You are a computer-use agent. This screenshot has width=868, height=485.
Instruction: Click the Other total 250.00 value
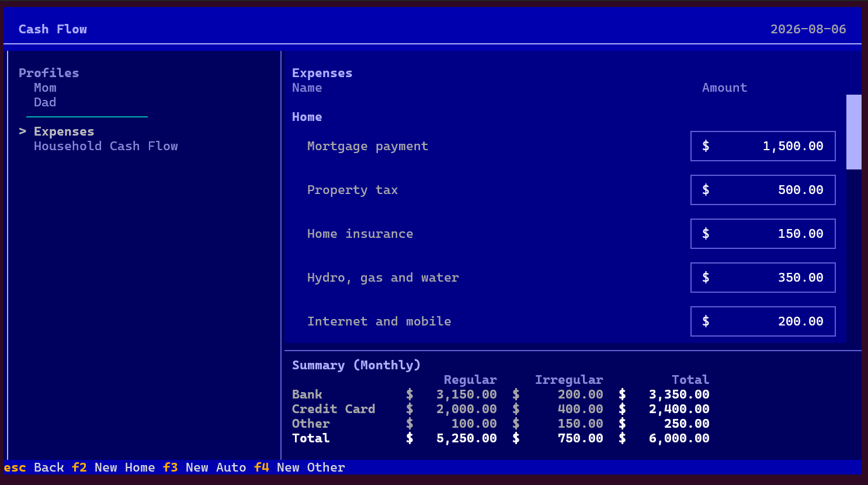pos(686,424)
